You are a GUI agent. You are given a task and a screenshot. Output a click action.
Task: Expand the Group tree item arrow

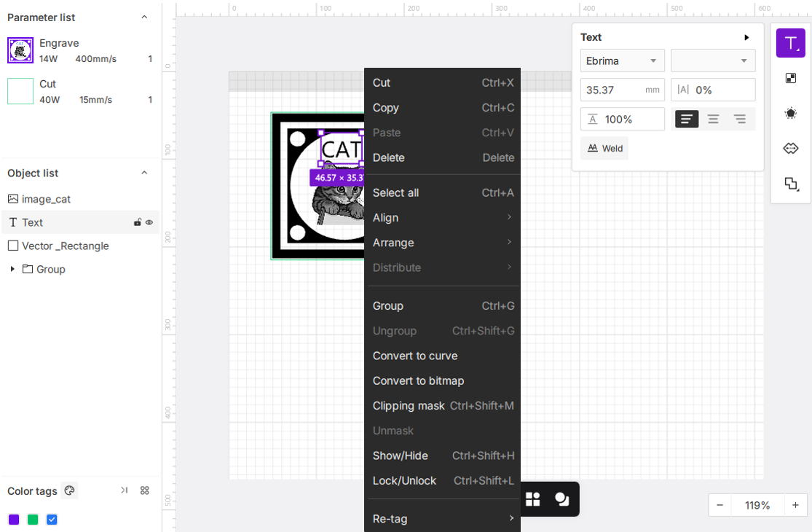(12, 269)
